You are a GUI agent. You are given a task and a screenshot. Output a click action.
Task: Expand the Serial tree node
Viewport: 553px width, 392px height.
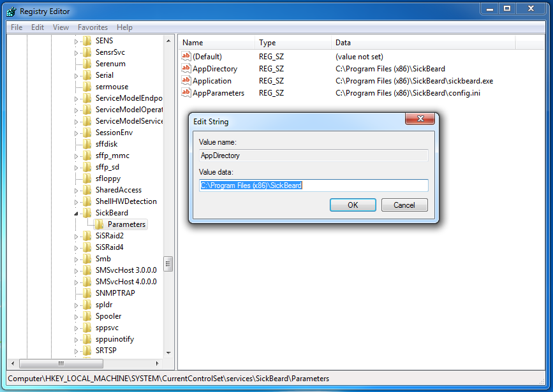[76, 76]
